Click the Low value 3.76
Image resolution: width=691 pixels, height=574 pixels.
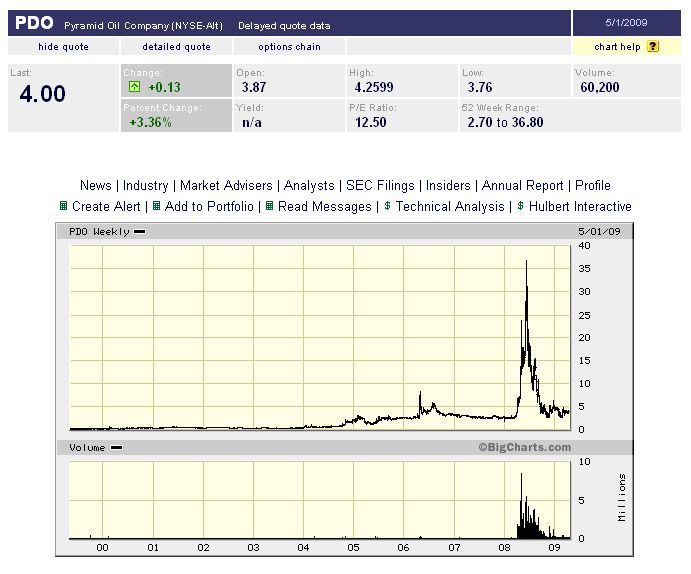(x=480, y=87)
